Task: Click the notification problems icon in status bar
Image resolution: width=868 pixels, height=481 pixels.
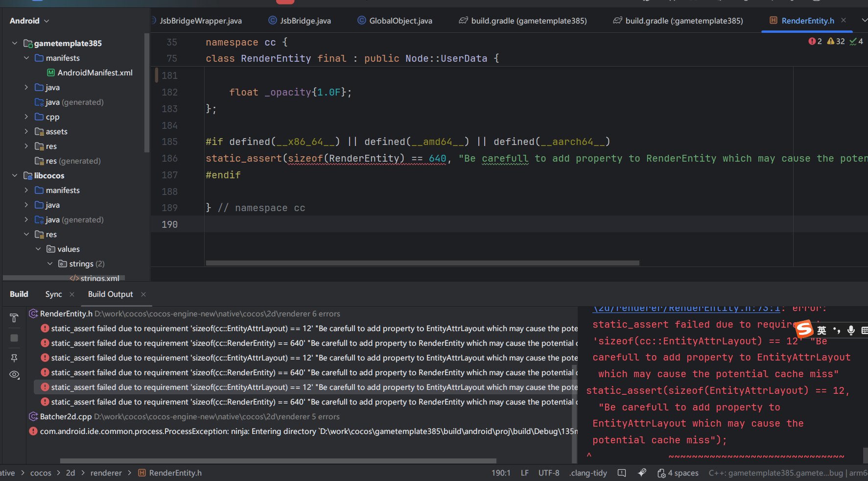Action: pos(622,473)
